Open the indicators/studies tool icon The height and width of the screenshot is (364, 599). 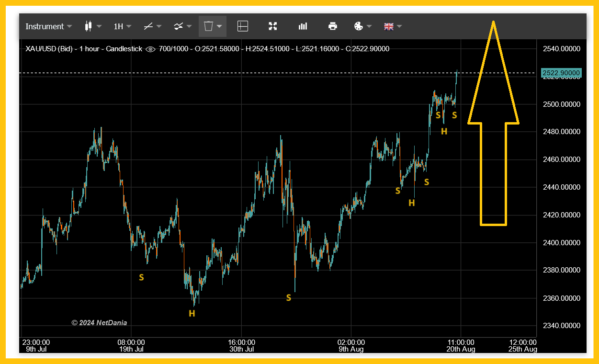[x=178, y=26]
